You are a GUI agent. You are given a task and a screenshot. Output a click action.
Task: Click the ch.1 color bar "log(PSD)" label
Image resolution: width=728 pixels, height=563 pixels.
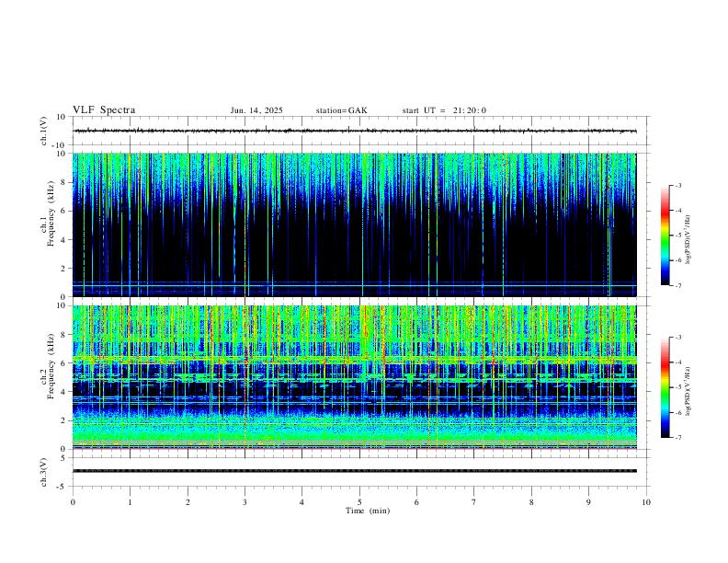[688, 240]
